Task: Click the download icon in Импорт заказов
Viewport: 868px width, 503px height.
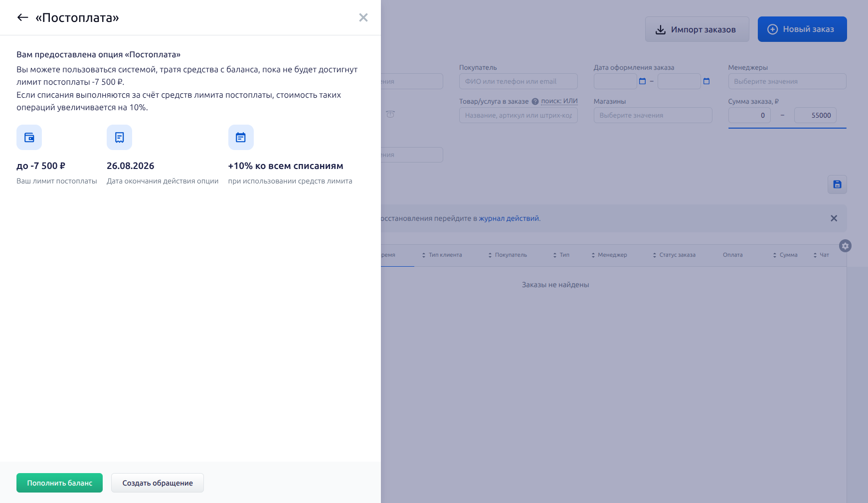Action: [660, 29]
